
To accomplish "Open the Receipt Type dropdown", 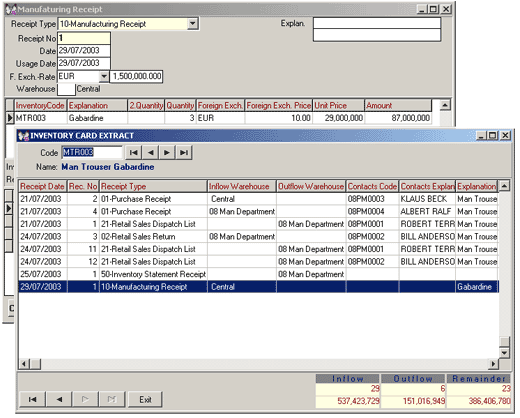I will 193,24.
